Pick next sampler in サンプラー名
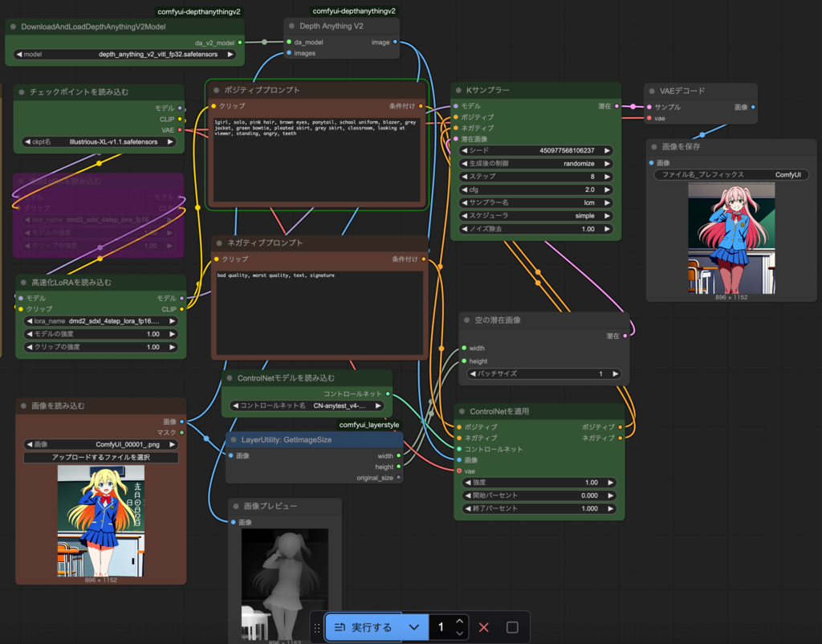Image resolution: width=822 pixels, height=644 pixels. click(607, 202)
